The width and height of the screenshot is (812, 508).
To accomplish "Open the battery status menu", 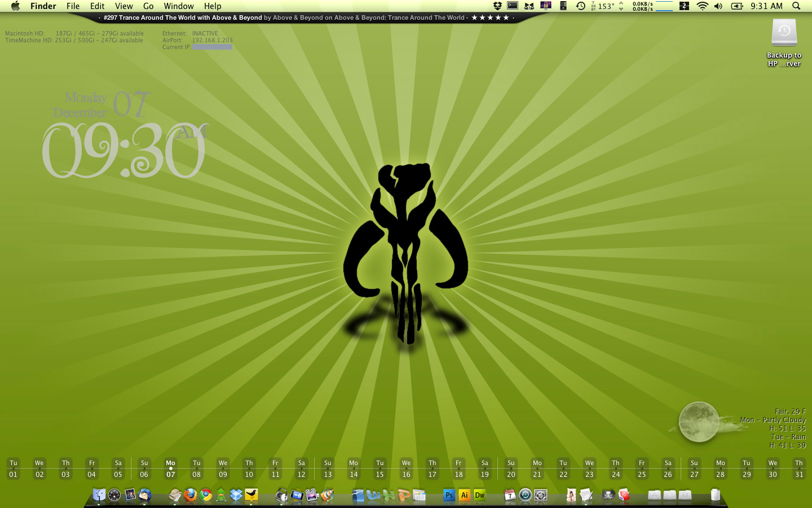I will tap(737, 6).
